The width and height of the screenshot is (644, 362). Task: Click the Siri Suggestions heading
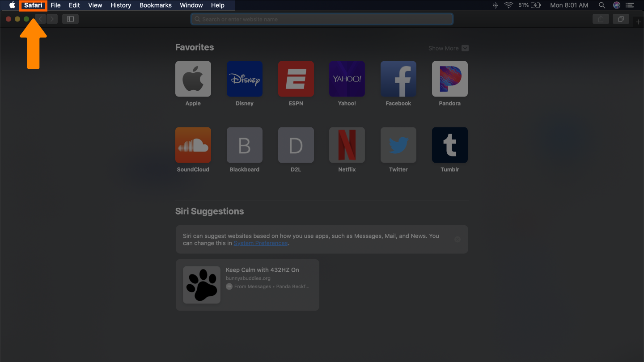coord(209,211)
